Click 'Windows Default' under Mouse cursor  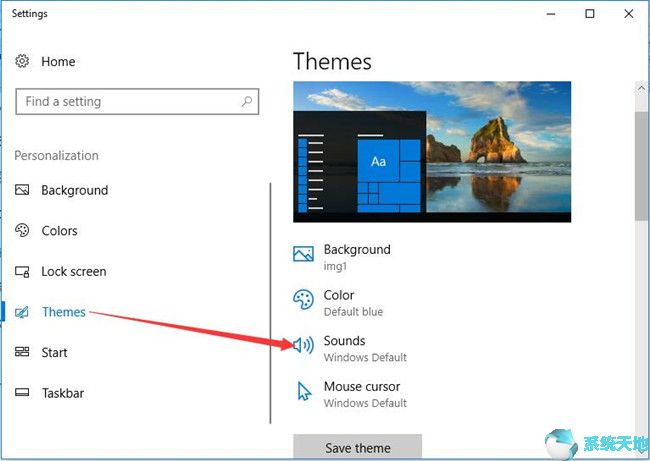click(x=365, y=403)
